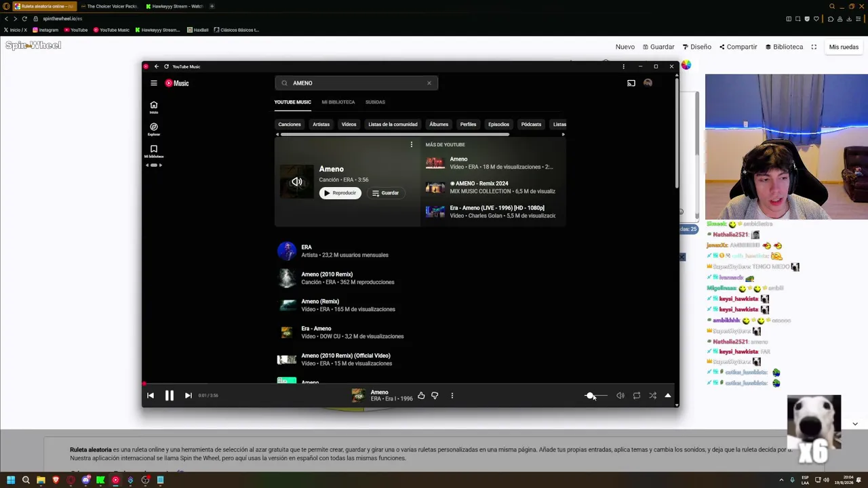Screen dimensions: 868x488
Task: Open the player bar more-actions menu
Action: [452, 396]
